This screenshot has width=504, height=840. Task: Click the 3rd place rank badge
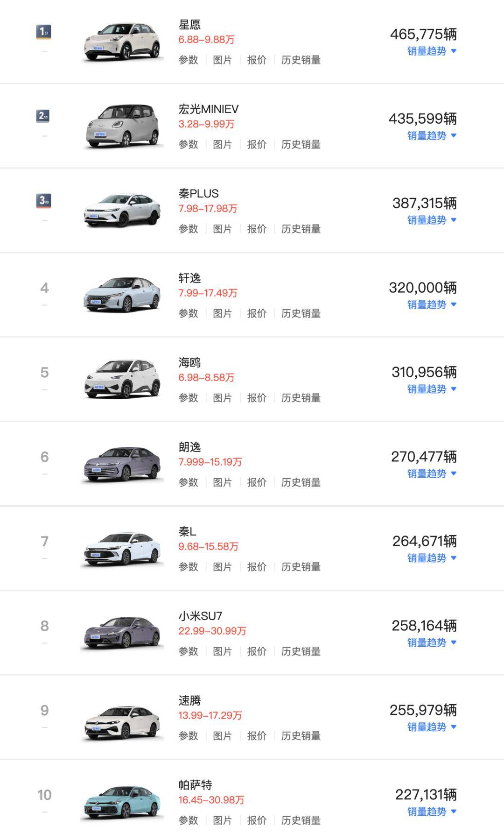(x=43, y=201)
